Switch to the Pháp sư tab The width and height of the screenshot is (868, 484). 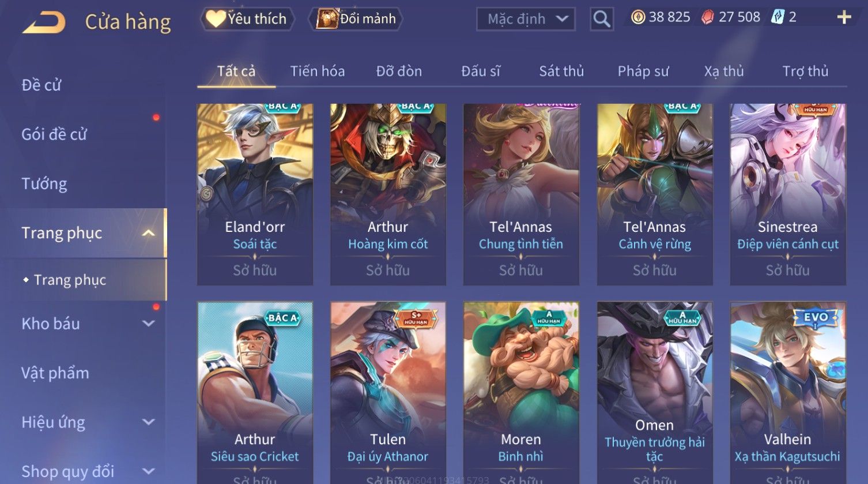(643, 71)
